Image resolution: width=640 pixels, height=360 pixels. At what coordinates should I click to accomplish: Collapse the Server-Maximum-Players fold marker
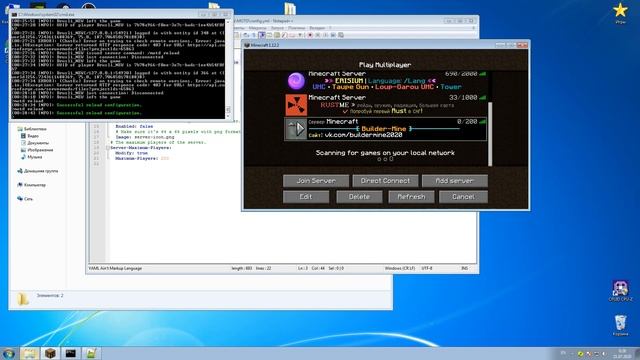(x=108, y=148)
